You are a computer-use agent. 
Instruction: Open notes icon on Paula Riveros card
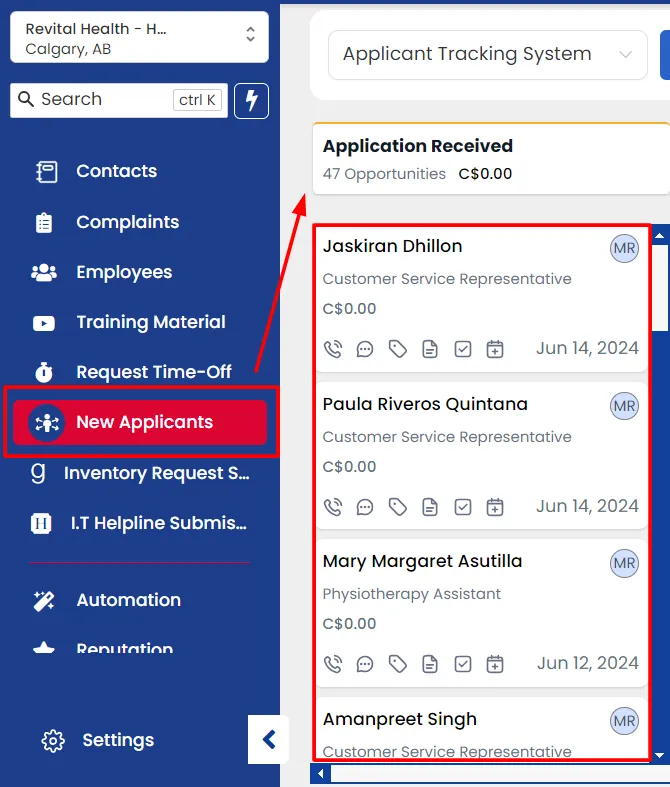tap(430, 507)
